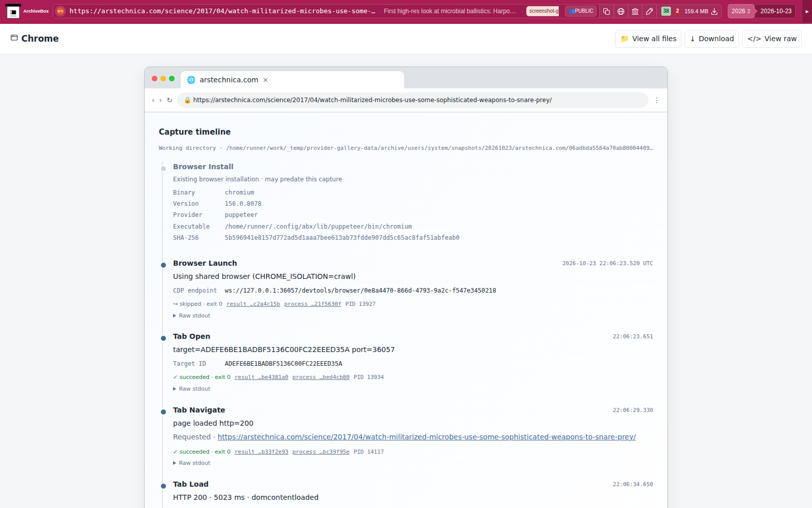This screenshot has width=812, height=508.
Task: Click the mock browser reload icon
Action: (x=170, y=101)
